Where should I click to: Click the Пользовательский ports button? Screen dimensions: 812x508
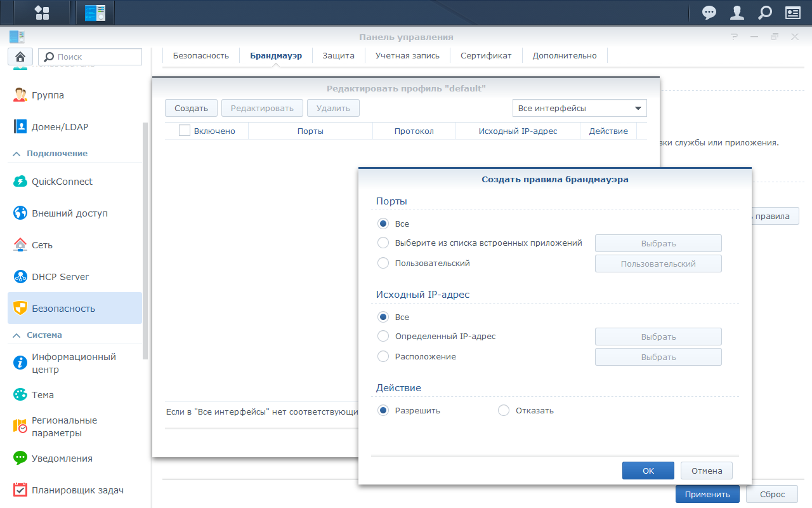[658, 264]
